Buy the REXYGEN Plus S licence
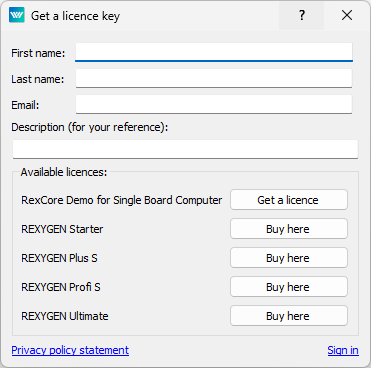Image resolution: width=371 pixels, height=368 pixels. click(289, 258)
